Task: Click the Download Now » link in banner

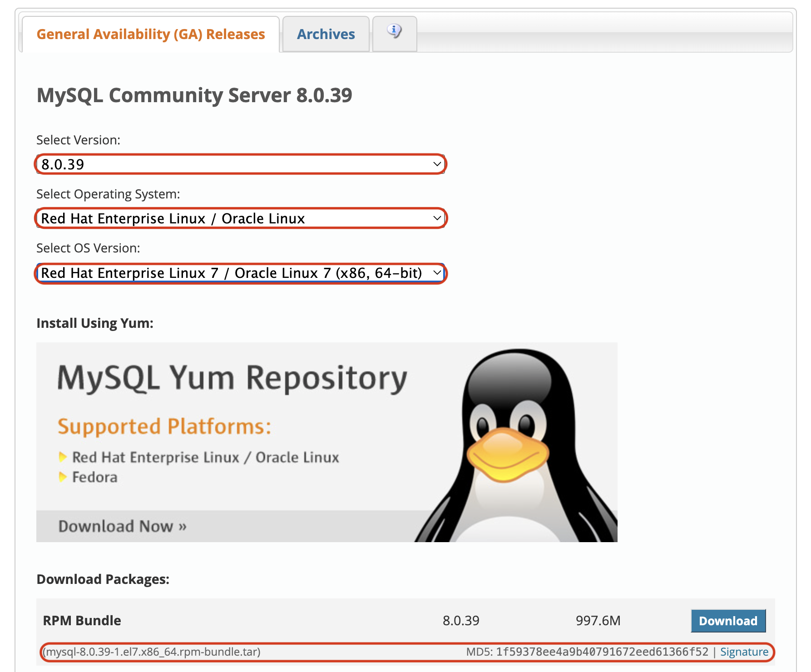Action: (122, 526)
